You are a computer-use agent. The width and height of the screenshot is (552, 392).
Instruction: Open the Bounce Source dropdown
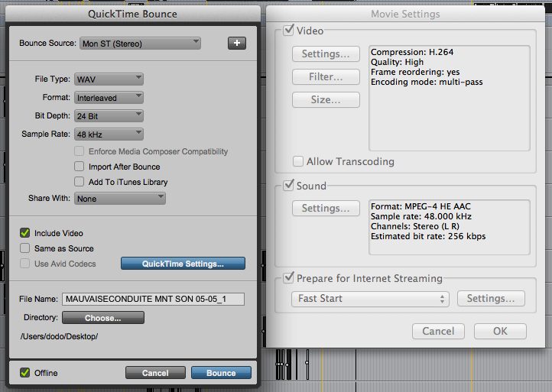pos(140,44)
